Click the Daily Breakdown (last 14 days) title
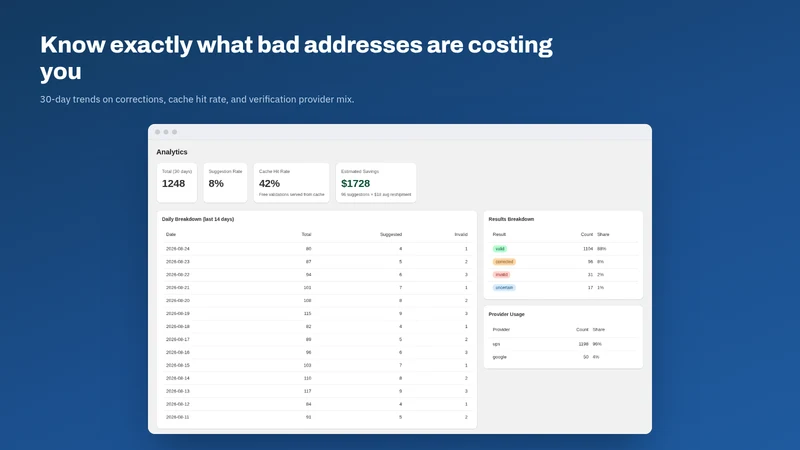800x450 pixels. [198, 219]
